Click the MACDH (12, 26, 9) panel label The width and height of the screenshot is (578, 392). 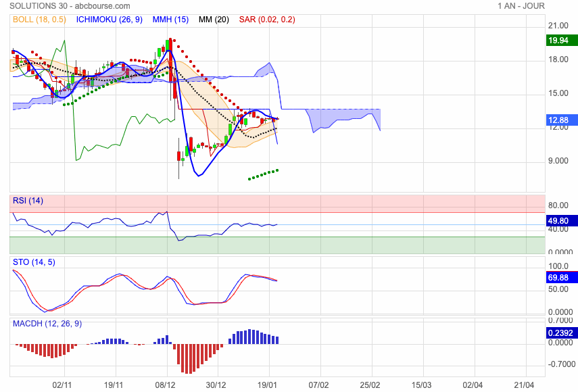tap(47, 324)
